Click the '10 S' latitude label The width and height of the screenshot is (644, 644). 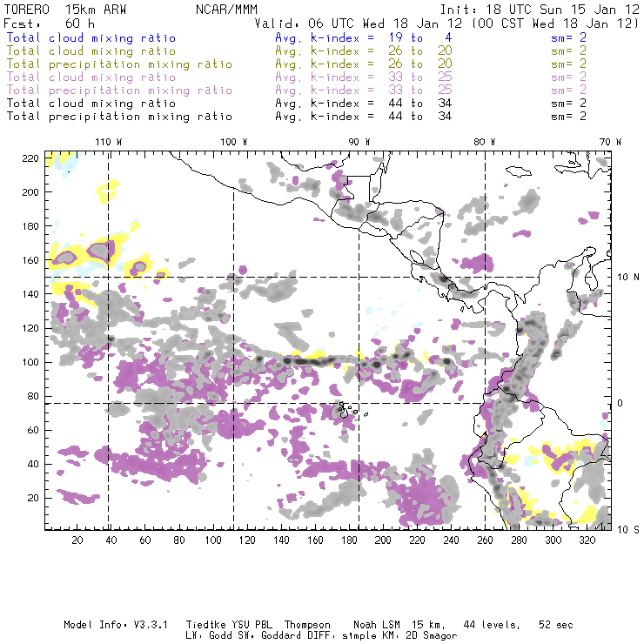pyautogui.click(x=628, y=530)
